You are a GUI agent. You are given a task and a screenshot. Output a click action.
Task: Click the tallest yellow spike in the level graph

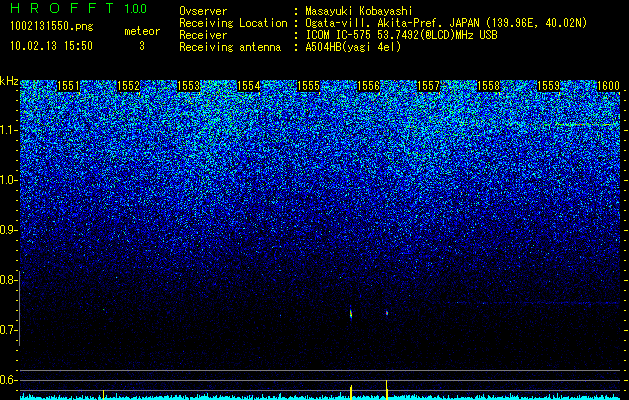pos(386,390)
